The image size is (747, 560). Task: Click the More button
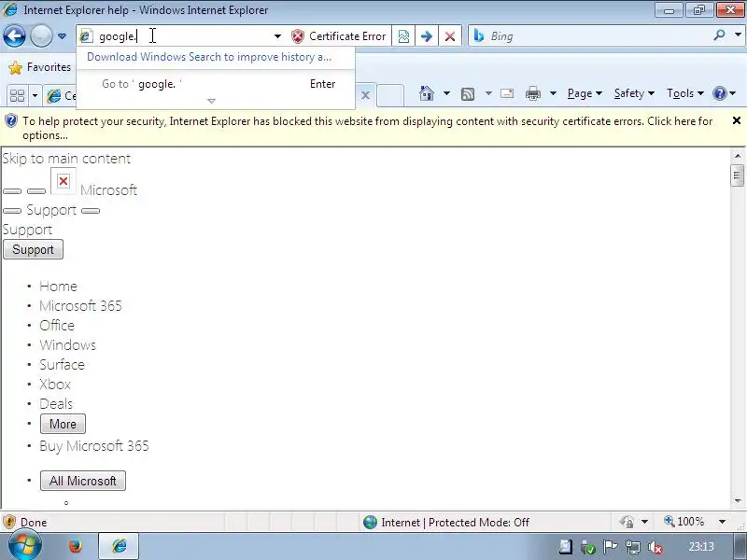pos(63,424)
